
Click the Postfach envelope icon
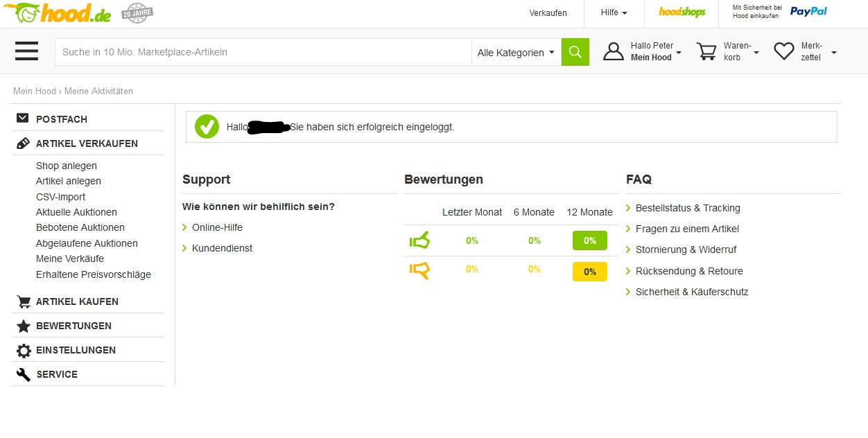23,119
